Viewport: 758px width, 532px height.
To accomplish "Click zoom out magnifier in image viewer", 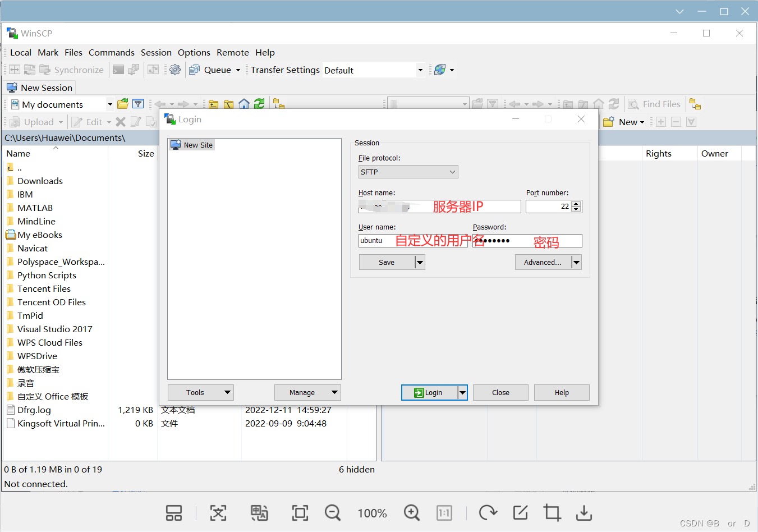I will coord(333,512).
